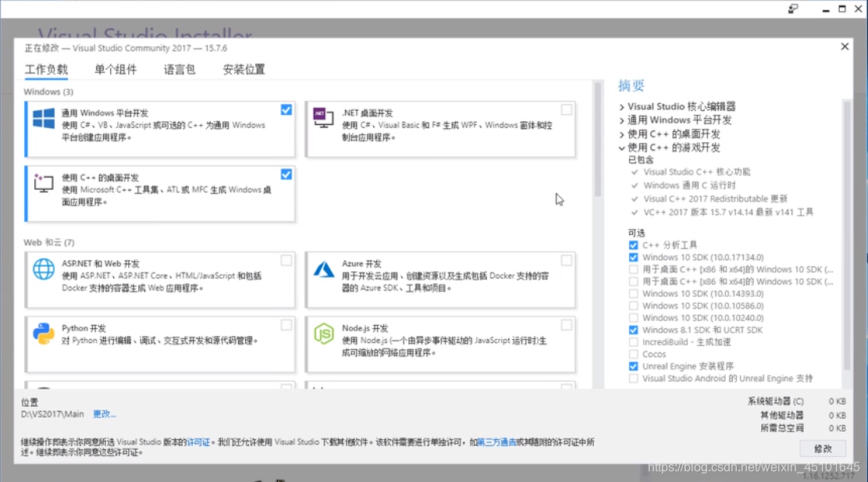This screenshot has height=482, width=868.
Task: Expand 通用 Windows 平台开发 summary node
Action: tap(621, 121)
